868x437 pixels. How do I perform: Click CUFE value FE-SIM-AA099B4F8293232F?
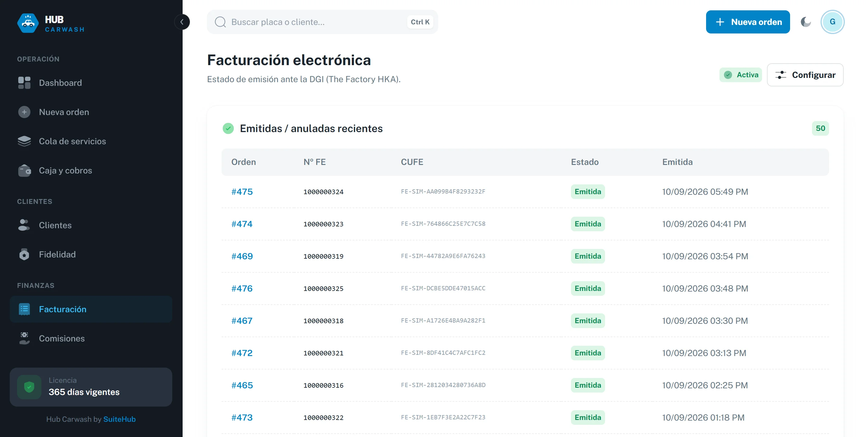443,192
